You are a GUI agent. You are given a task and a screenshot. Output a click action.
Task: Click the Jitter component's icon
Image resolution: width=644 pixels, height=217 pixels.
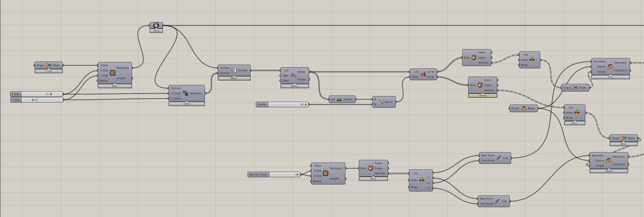(293, 75)
